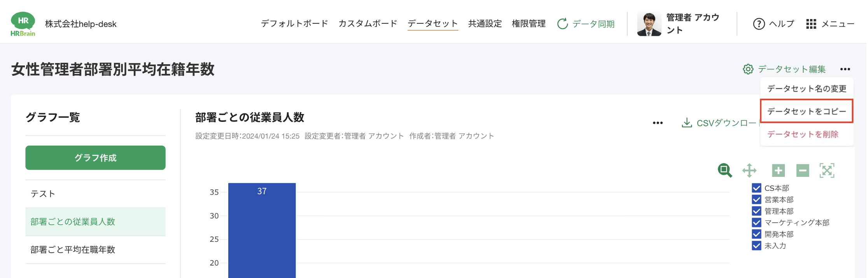Click the データセット編集 link
868x278 pixels.
coord(791,69)
